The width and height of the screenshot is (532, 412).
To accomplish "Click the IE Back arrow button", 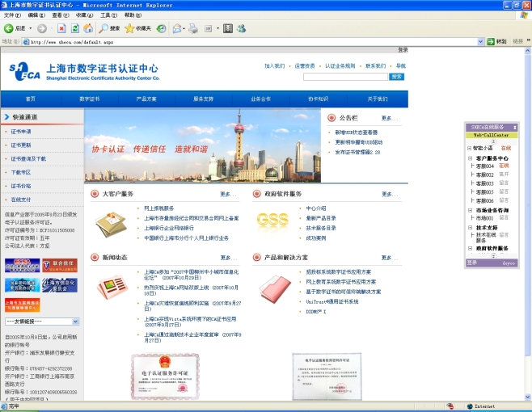I will coord(9,28).
